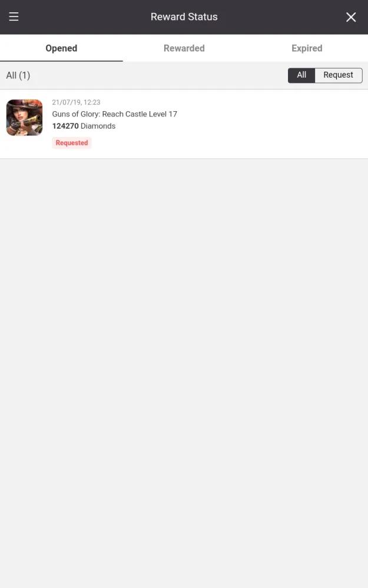Click the empty gray area below the list
The width and height of the screenshot is (368, 588).
(184, 371)
